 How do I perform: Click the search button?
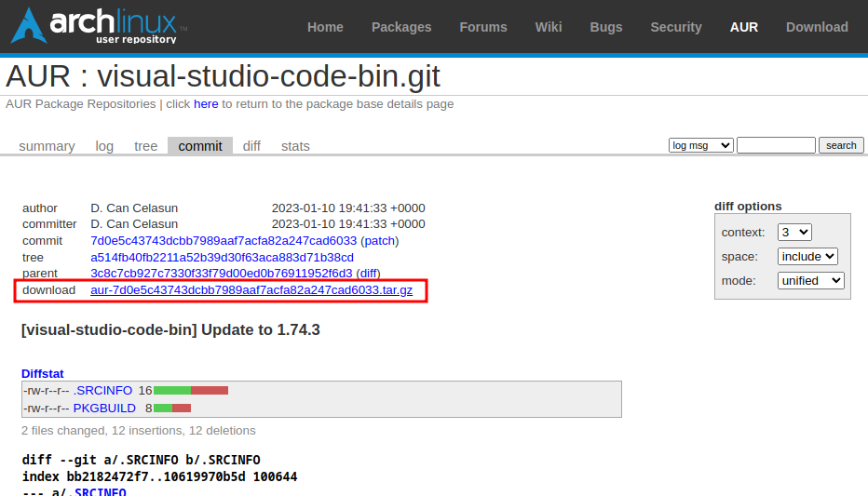click(841, 145)
